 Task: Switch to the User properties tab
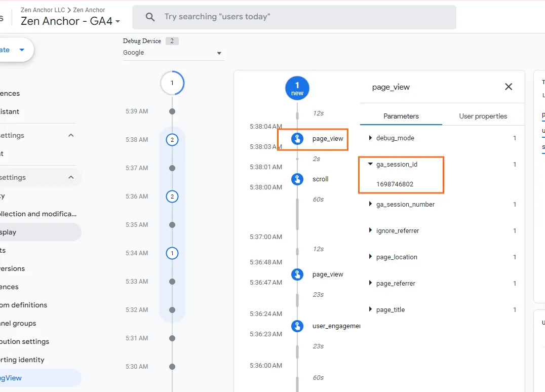tap(483, 116)
